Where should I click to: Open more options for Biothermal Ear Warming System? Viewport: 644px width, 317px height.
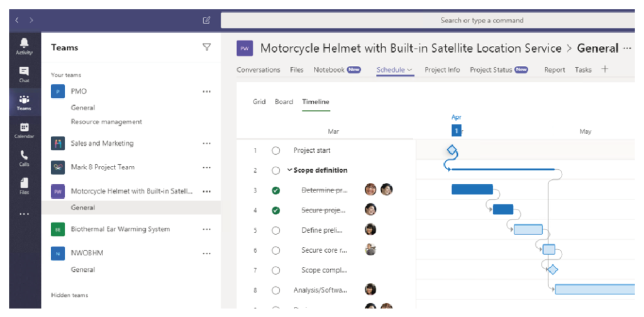pyautogui.click(x=206, y=229)
